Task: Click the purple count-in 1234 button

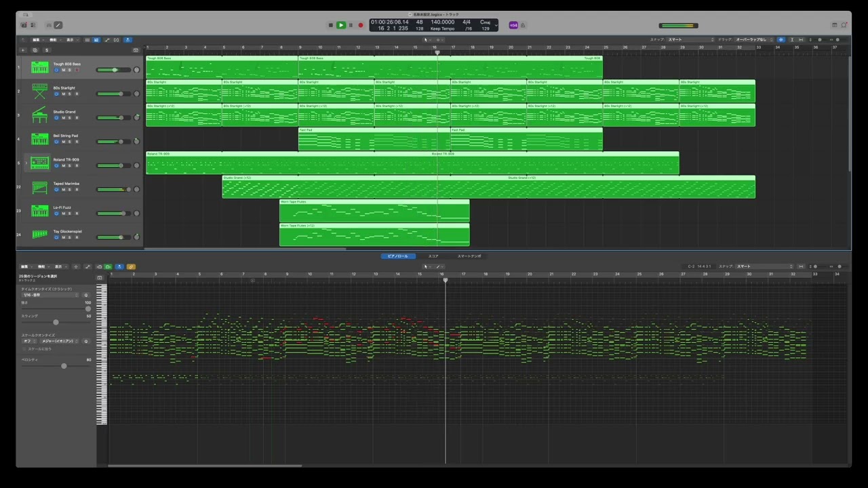Action: [x=513, y=25]
